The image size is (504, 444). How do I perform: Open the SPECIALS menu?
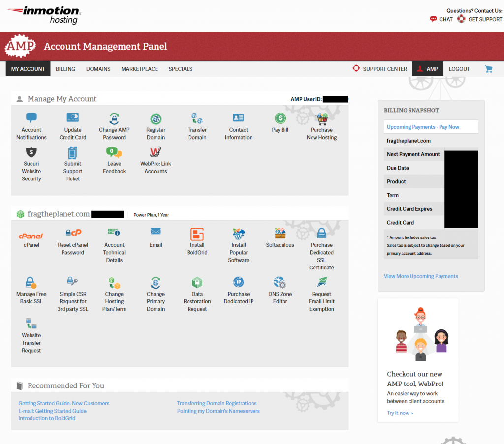[x=181, y=69]
